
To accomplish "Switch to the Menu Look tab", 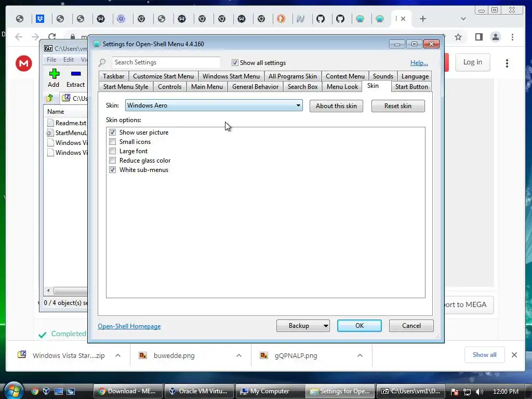I will pos(342,87).
